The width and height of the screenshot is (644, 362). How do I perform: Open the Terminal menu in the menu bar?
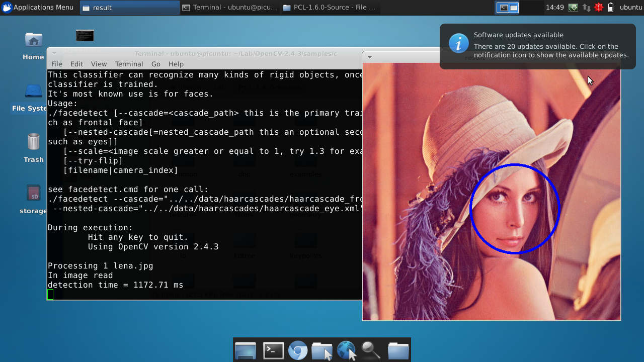[x=129, y=64]
